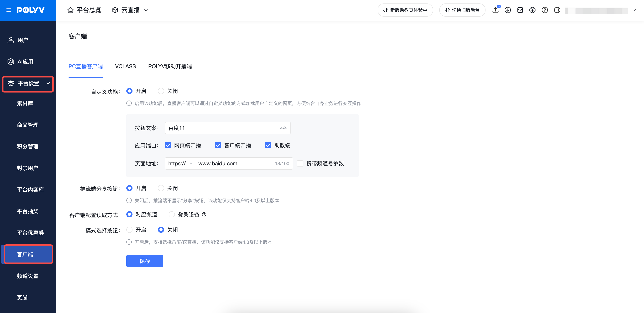This screenshot has height=313, width=644.
Task: Click the AI应用 hexagon icon in sidebar
Action: tap(11, 61)
